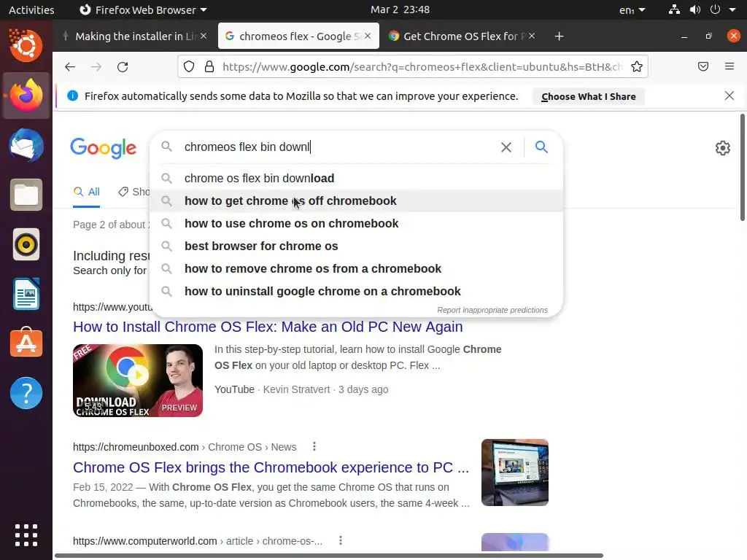Screen dimensions: 747x560
Task: Click inside the Google search input field
Action: [338, 147]
